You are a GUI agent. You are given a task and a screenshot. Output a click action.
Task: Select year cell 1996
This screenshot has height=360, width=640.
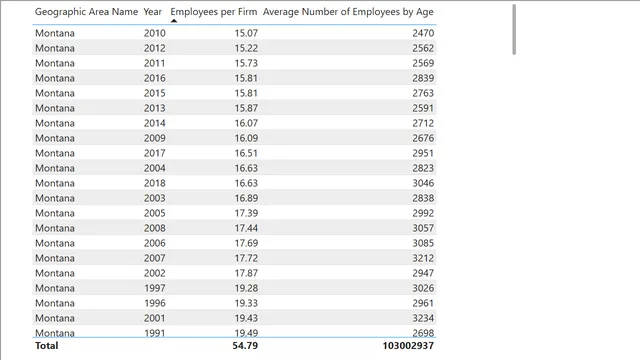pyautogui.click(x=155, y=303)
